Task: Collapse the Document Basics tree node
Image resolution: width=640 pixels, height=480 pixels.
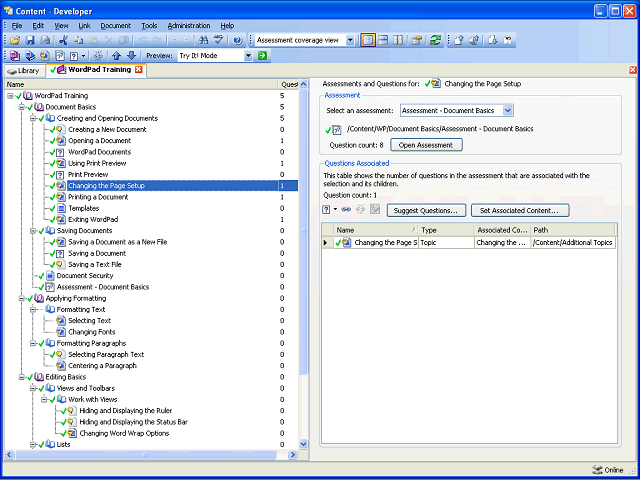Action: coord(21,107)
